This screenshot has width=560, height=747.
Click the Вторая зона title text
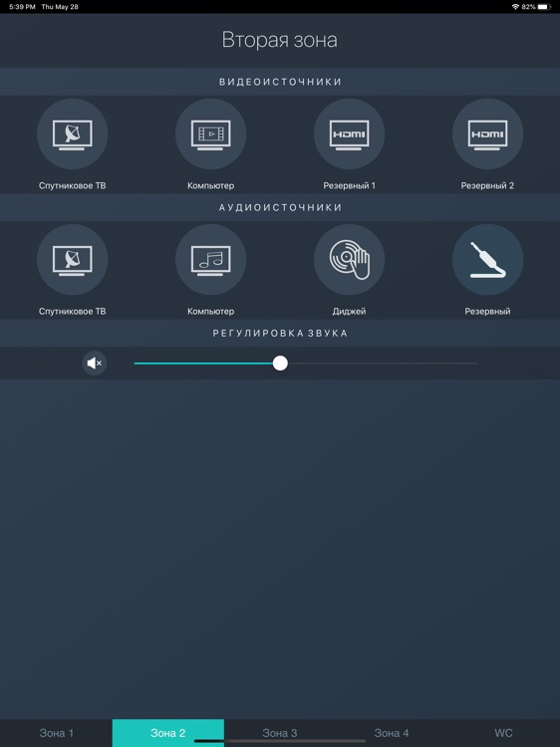280,40
